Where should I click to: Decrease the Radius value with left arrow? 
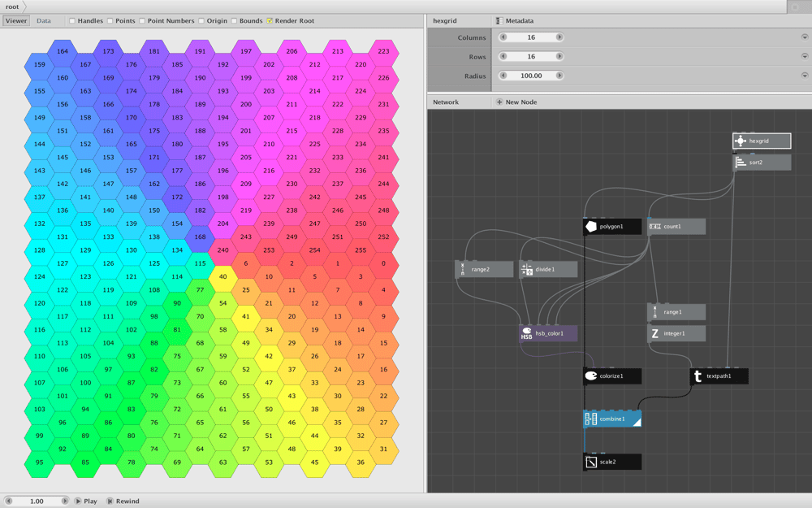503,76
